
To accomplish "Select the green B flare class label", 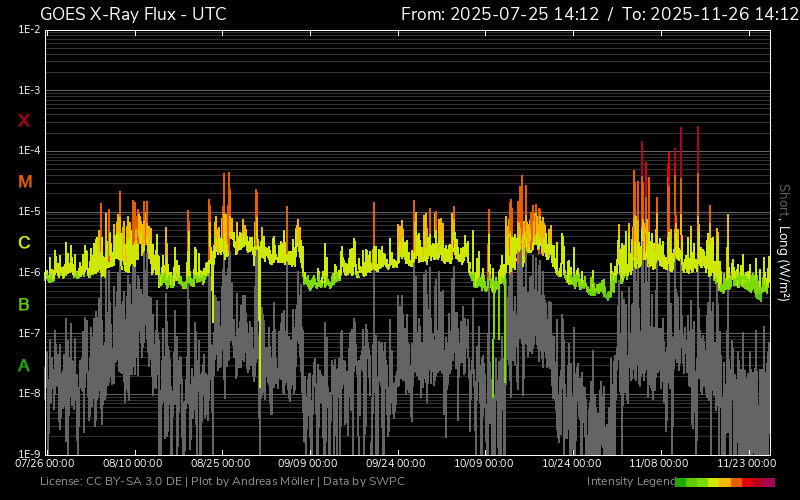I will [24, 304].
